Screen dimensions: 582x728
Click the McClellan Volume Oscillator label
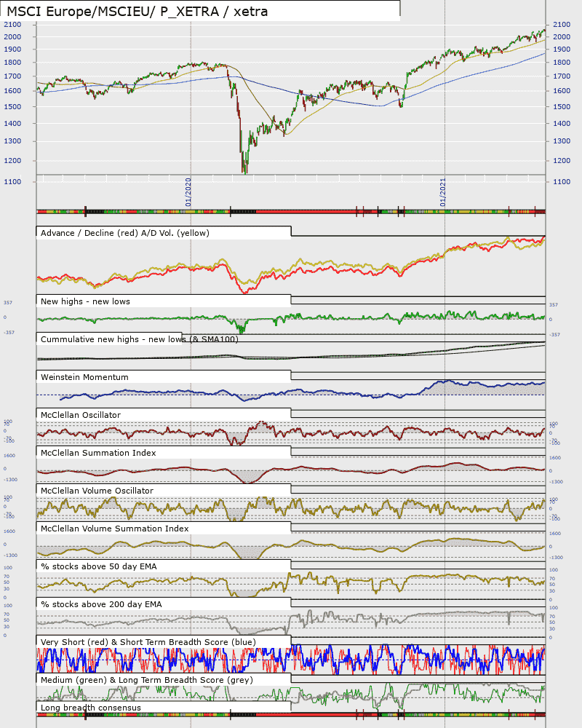(x=97, y=491)
